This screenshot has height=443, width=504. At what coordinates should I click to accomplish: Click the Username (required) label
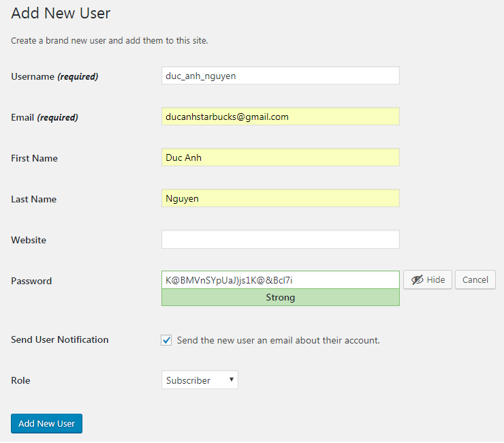[x=54, y=76]
